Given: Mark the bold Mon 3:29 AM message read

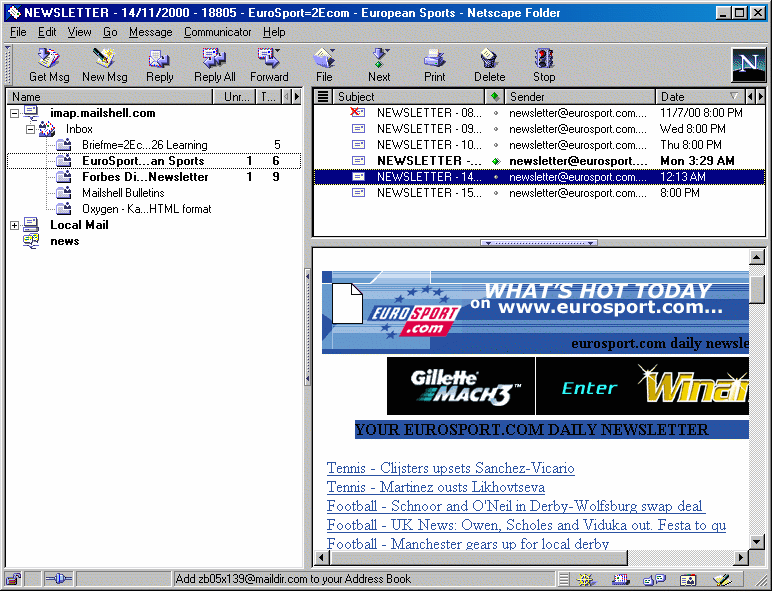Looking at the screenshot, I should [x=496, y=161].
